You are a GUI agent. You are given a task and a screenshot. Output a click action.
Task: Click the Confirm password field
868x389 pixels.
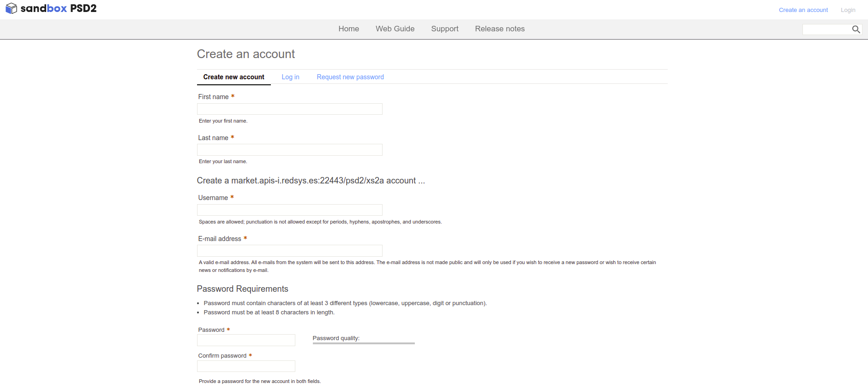[246, 366]
